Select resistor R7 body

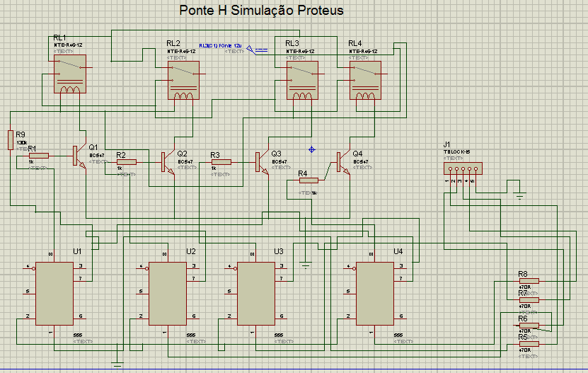529,300
